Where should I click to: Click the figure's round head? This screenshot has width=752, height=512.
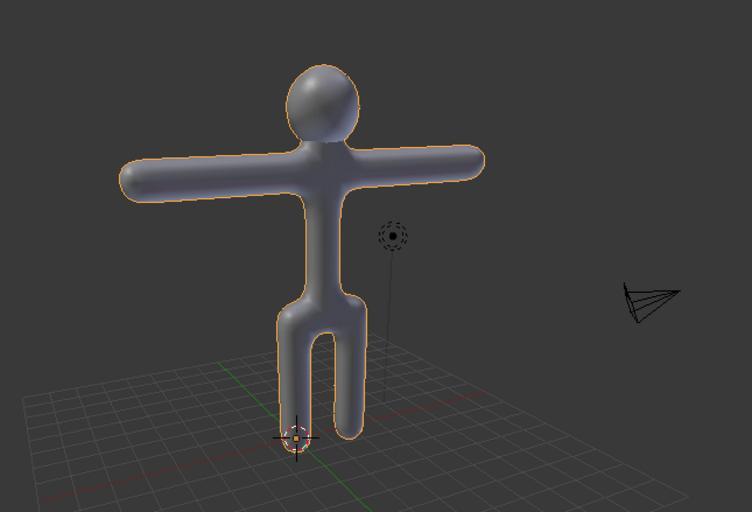[322, 103]
